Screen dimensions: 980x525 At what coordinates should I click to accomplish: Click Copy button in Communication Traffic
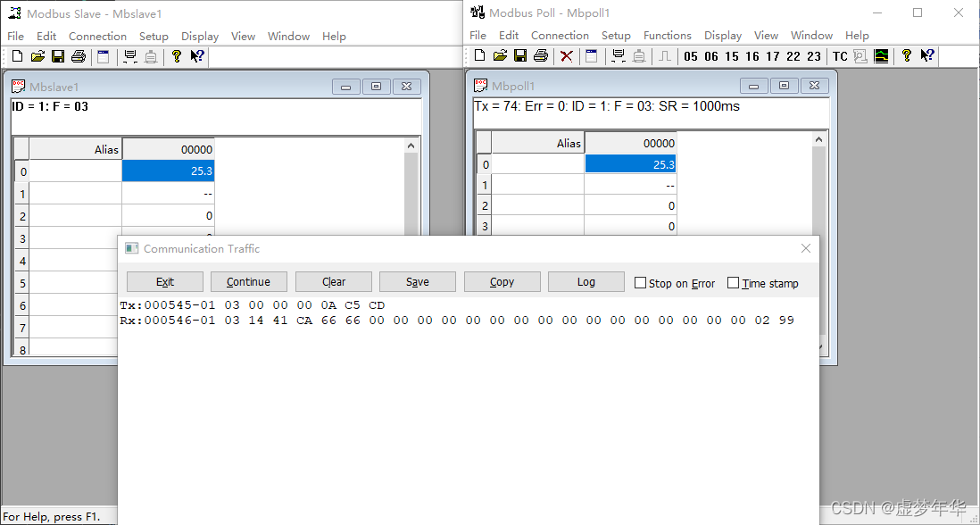point(502,282)
